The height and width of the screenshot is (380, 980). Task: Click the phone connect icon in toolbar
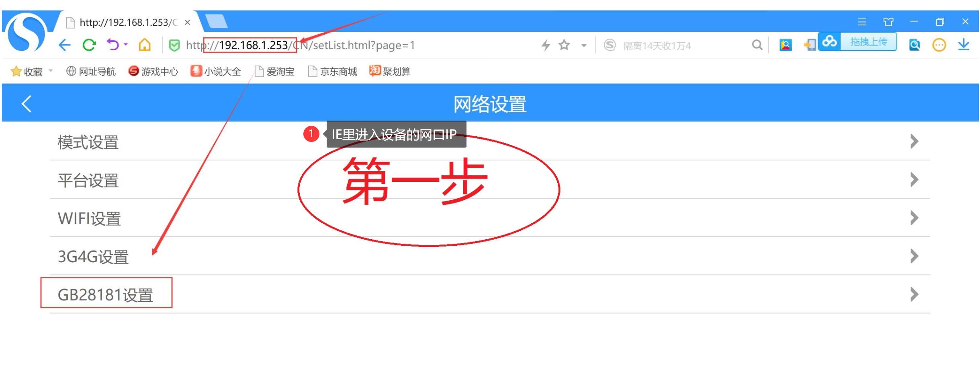point(809,45)
